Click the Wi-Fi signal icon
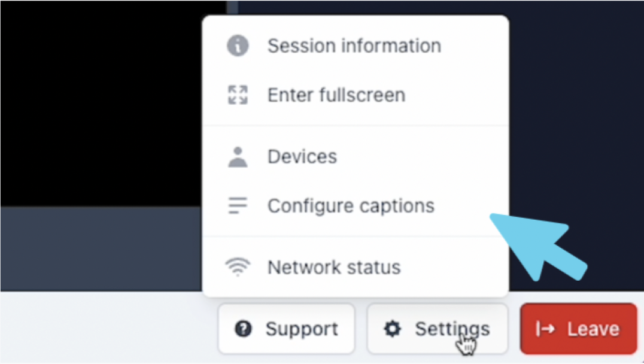The height and width of the screenshot is (364, 644). 238,267
